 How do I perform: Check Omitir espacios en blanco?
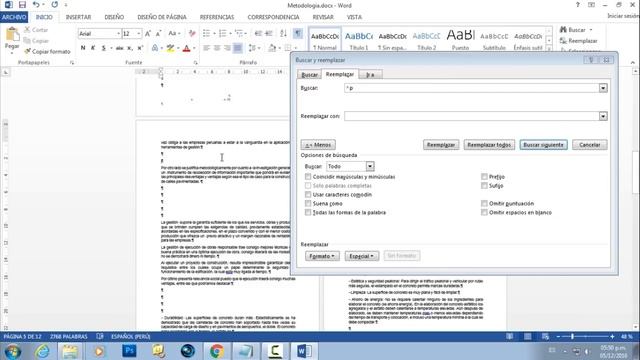tap(484, 213)
